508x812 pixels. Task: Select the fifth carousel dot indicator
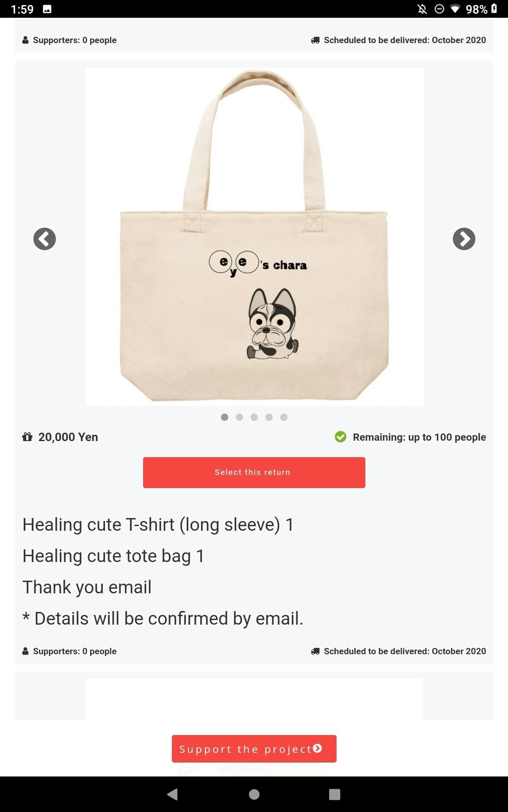284,417
